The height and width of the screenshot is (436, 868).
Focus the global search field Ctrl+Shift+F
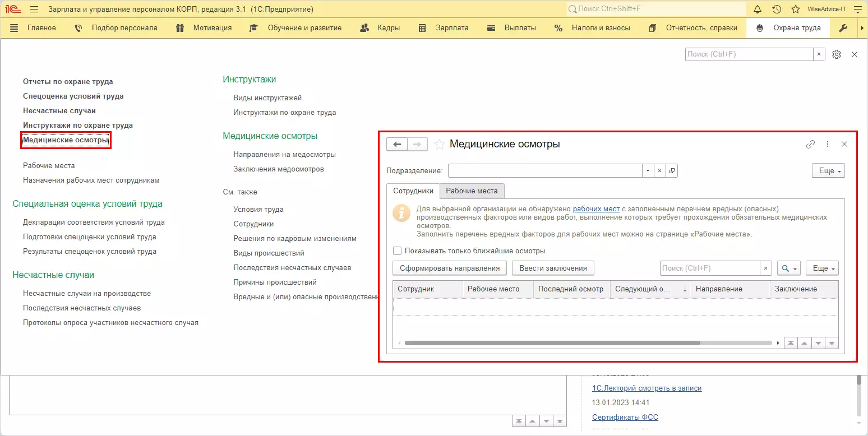click(x=656, y=9)
